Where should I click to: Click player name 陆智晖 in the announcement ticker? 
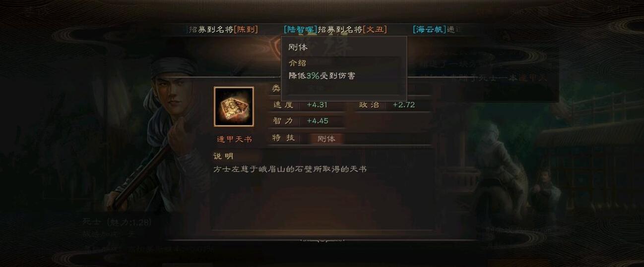(x=301, y=29)
